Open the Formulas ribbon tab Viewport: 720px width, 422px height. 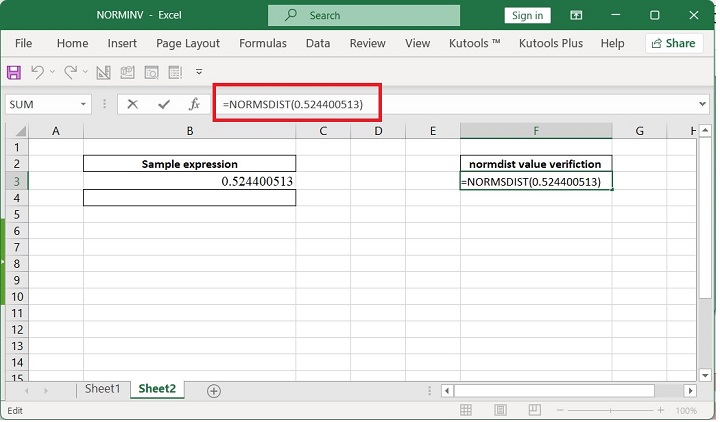click(263, 43)
